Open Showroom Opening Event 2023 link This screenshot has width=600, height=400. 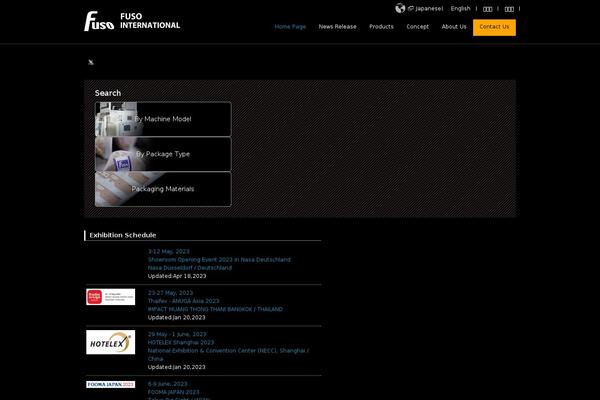click(219, 260)
